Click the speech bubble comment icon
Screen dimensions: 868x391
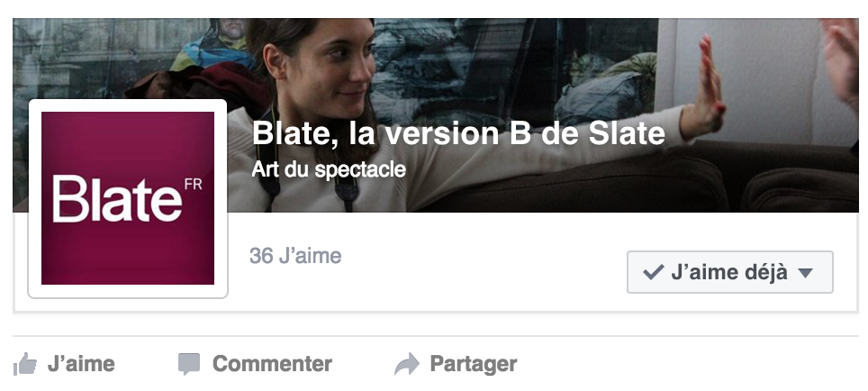(189, 364)
